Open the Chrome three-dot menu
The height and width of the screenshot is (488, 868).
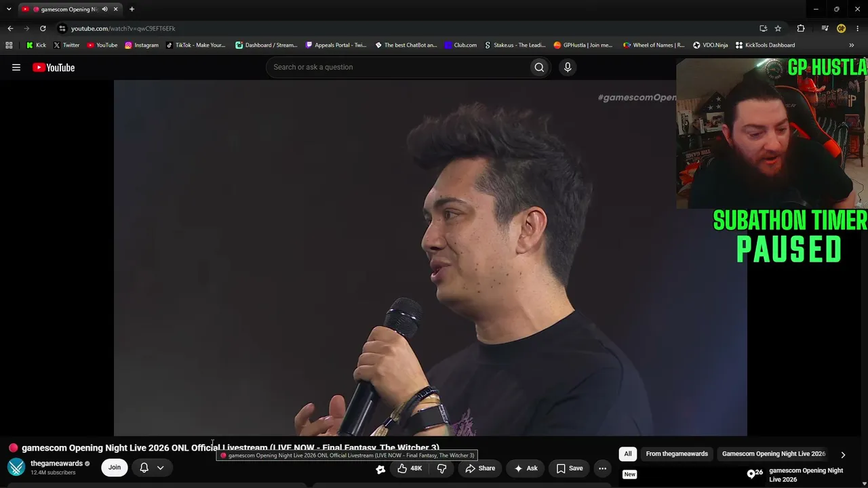point(858,28)
